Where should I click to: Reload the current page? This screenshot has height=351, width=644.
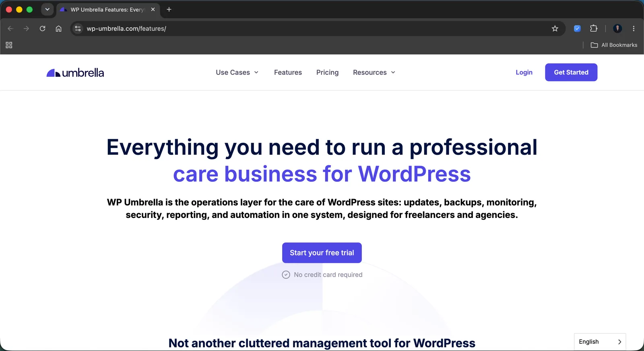coord(42,29)
